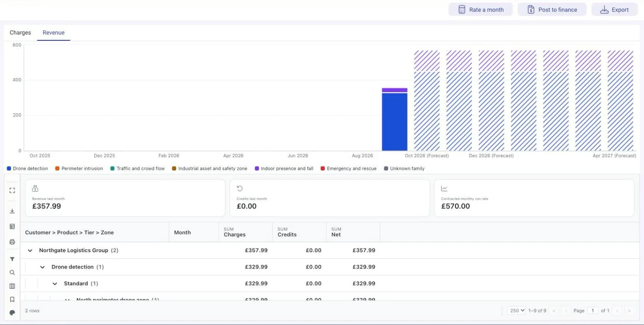Click the download icon in grid sidebar

(12, 211)
